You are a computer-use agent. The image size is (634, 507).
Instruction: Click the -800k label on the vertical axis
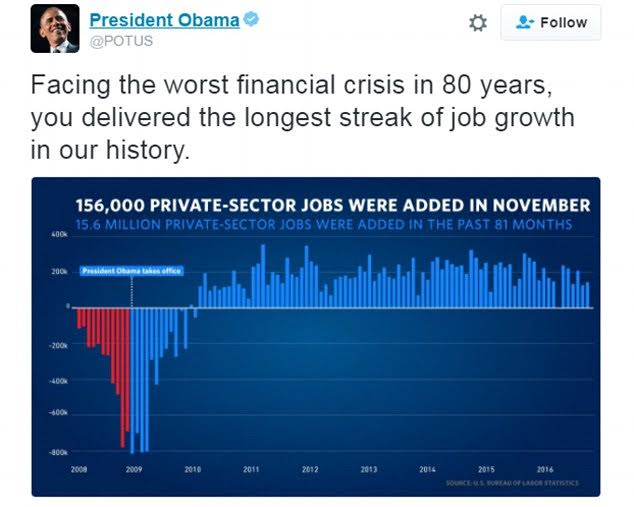pos(58,452)
